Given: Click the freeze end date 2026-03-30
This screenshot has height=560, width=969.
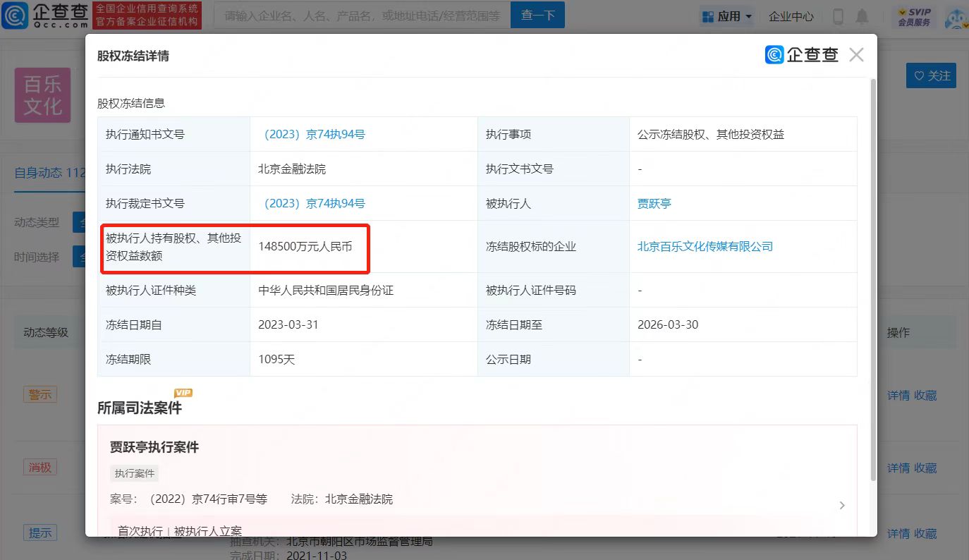Looking at the screenshot, I should click(668, 324).
